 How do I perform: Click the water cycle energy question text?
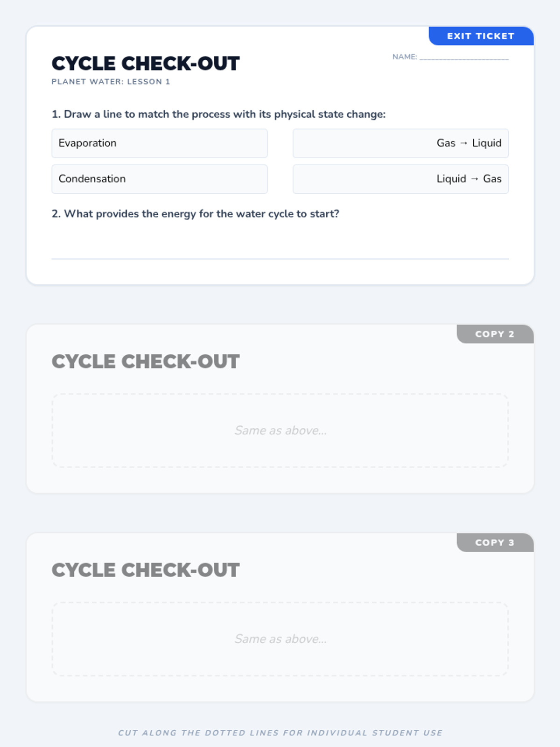pyautogui.click(x=195, y=214)
